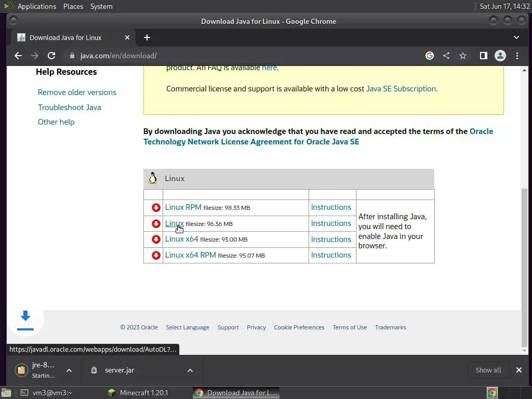This screenshot has height=399, width=532.
Task: Click the scrollbar up arrow
Action: 525,70
